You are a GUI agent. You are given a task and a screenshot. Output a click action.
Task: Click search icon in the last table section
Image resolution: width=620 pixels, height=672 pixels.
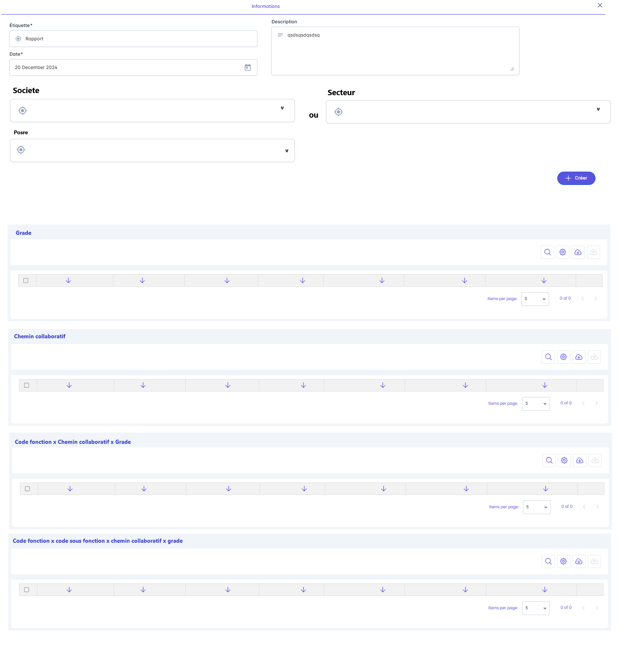click(548, 561)
